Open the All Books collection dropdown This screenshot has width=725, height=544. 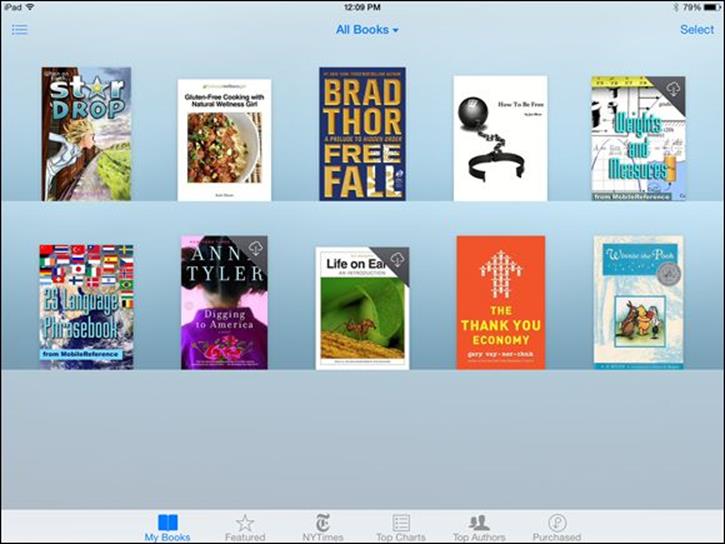click(367, 30)
